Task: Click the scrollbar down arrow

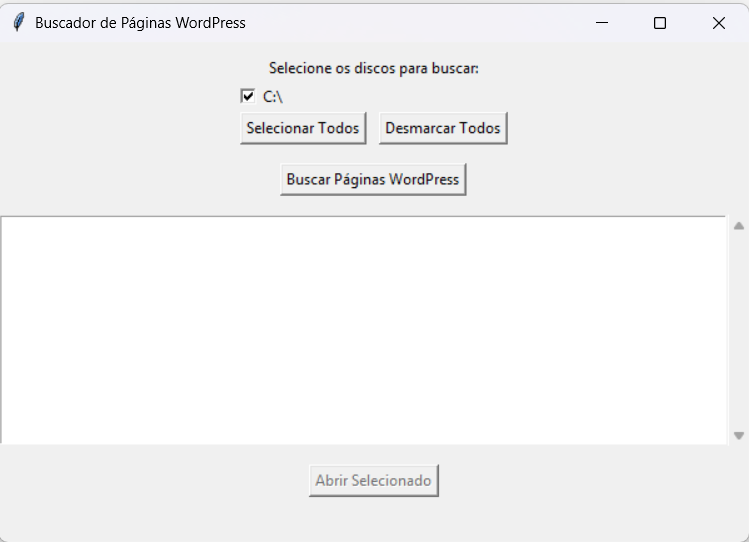Action: click(738, 436)
